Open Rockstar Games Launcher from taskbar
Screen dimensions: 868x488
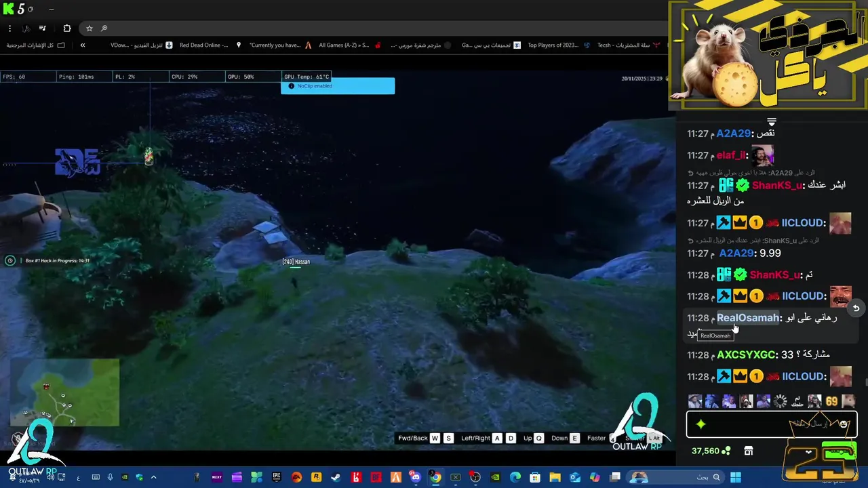point(316,478)
